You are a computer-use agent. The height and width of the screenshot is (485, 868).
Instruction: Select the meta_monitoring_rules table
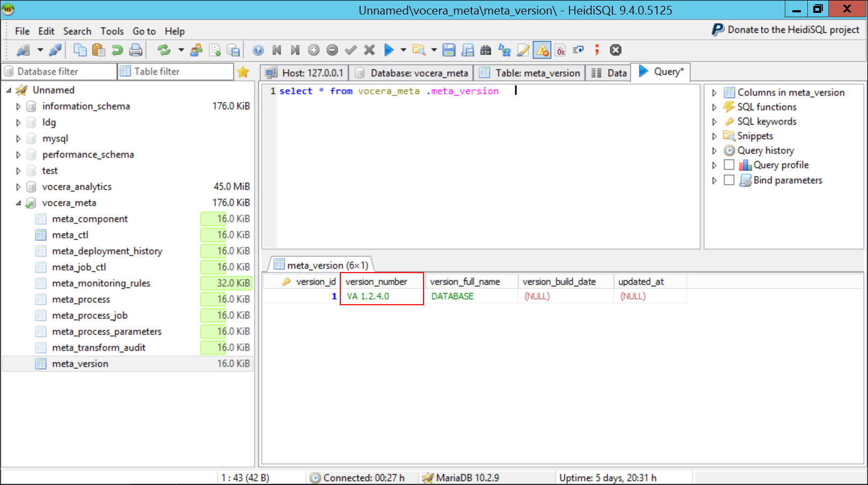(x=101, y=283)
